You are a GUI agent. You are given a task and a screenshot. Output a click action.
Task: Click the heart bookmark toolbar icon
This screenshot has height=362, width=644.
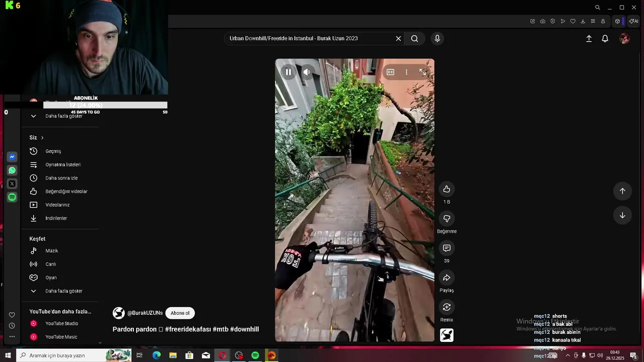click(x=573, y=21)
